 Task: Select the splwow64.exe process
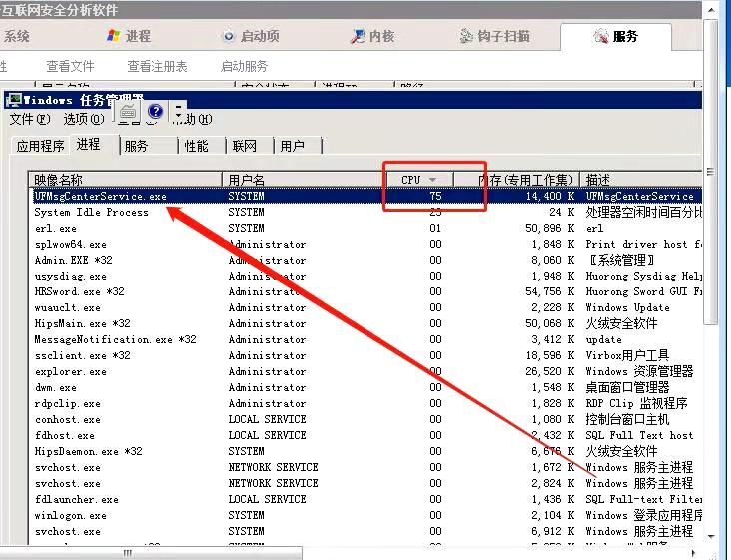click(x=365, y=245)
